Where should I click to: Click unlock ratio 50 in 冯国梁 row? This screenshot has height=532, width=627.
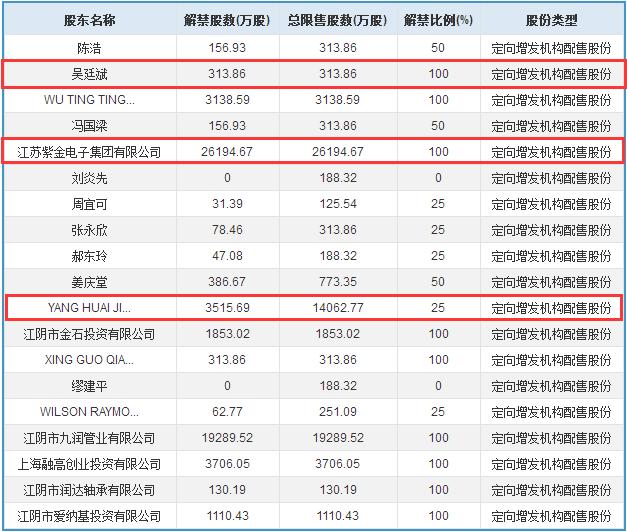(438, 126)
